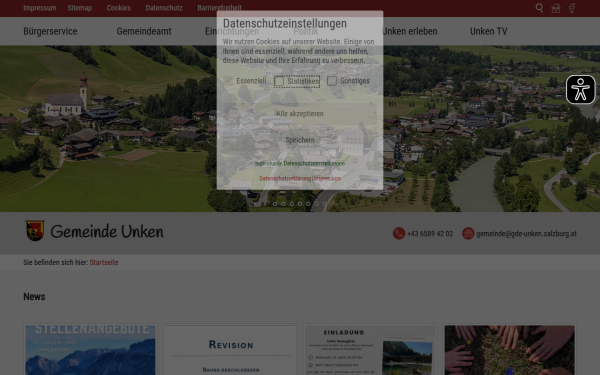Screen dimensions: 600x375
Task: Open the Sitemap link
Action: tap(80, 8)
